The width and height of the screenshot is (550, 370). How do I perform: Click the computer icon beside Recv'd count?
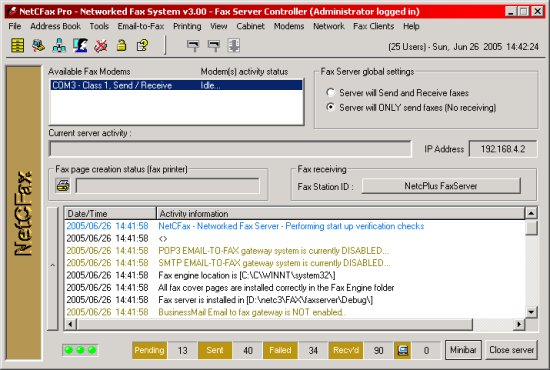point(402,350)
